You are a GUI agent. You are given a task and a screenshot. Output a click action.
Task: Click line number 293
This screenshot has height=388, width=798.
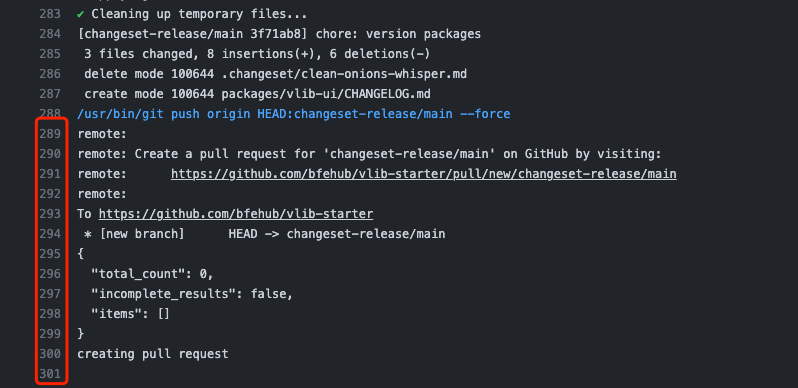pyautogui.click(x=50, y=214)
